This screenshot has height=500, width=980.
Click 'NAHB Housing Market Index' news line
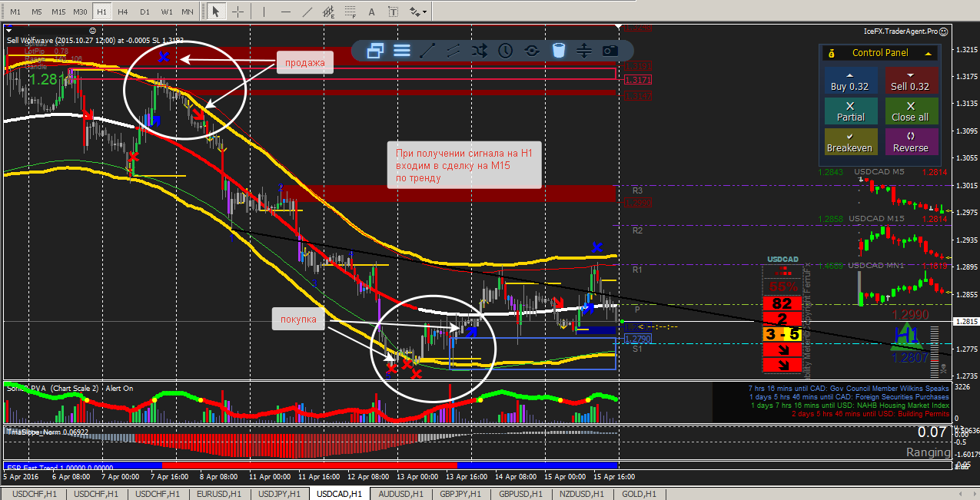pyautogui.click(x=850, y=405)
